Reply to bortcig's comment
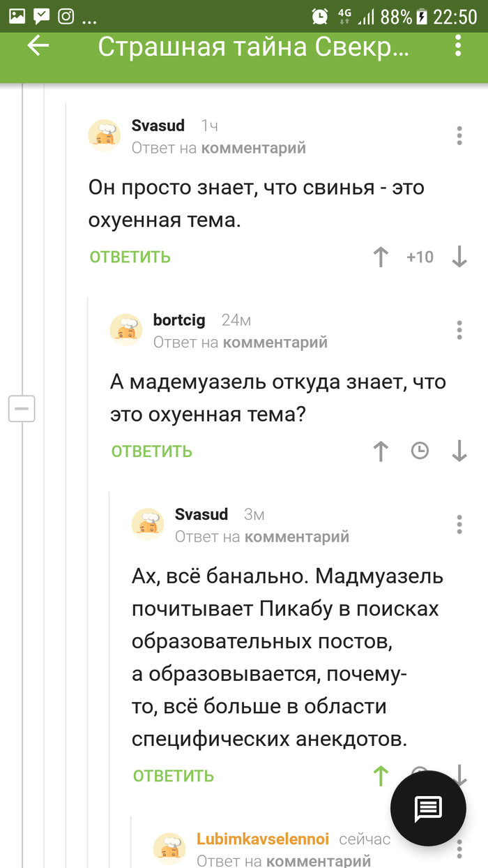This screenshot has width=488, height=868. point(152,451)
